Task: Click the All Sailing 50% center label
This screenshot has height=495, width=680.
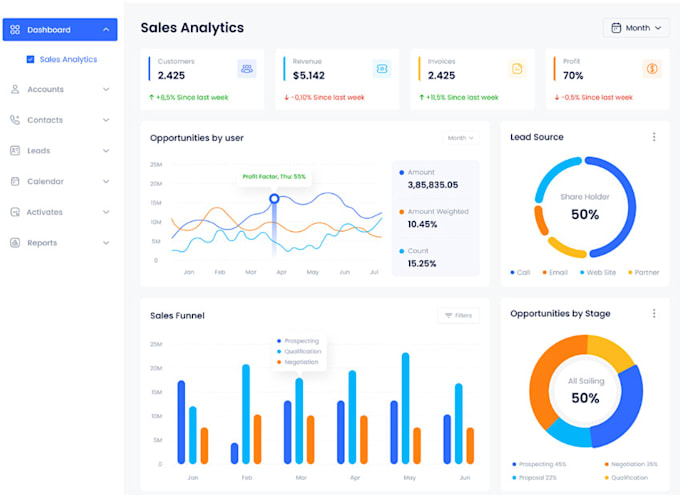Action: click(585, 391)
